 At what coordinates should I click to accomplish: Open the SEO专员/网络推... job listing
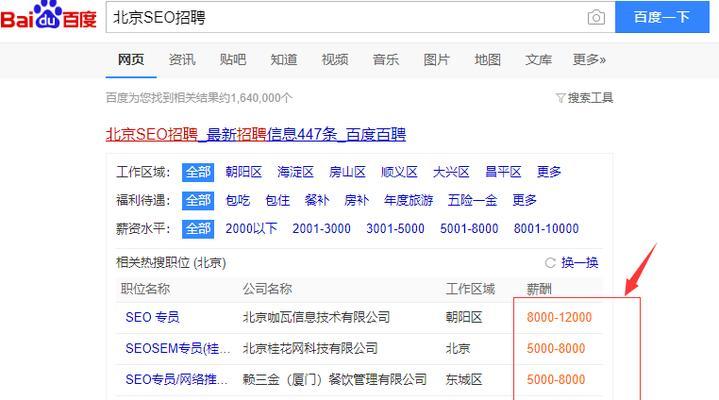click(x=177, y=380)
